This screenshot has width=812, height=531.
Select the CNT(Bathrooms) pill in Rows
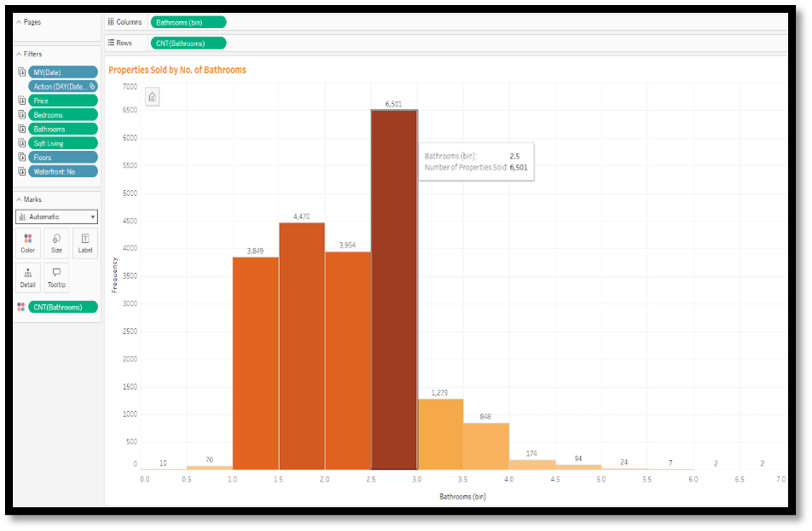[x=188, y=43]
